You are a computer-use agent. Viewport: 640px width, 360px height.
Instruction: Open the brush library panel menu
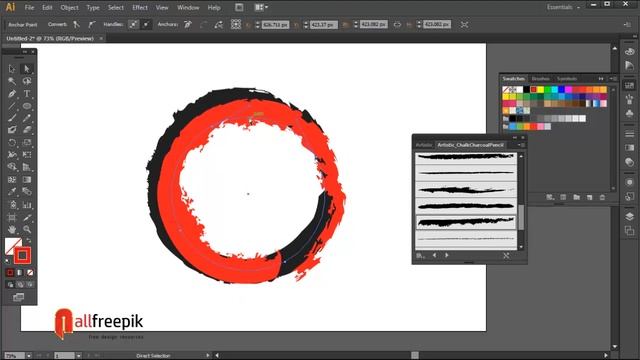click(x=521, y=145)
